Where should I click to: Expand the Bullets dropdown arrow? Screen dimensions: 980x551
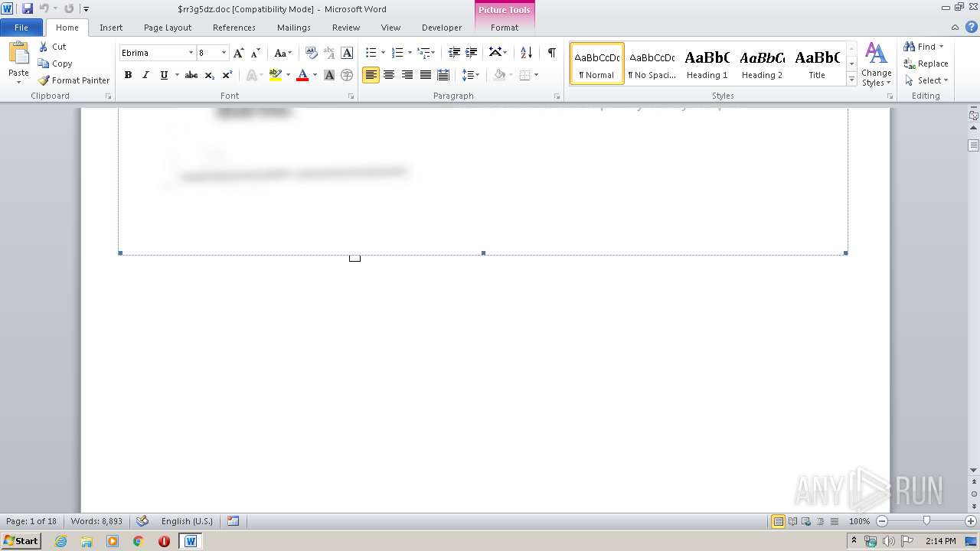pyautogui.click(x=384, y=53)
